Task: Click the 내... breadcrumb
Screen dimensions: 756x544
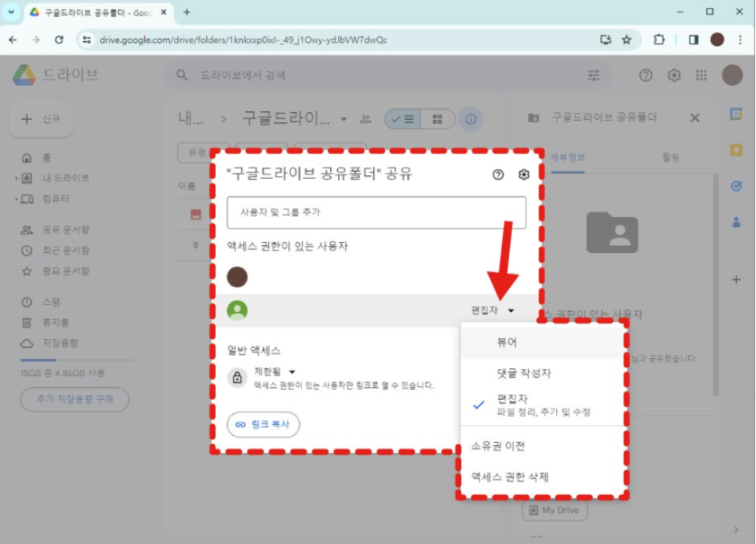Action: coord(191,118)
